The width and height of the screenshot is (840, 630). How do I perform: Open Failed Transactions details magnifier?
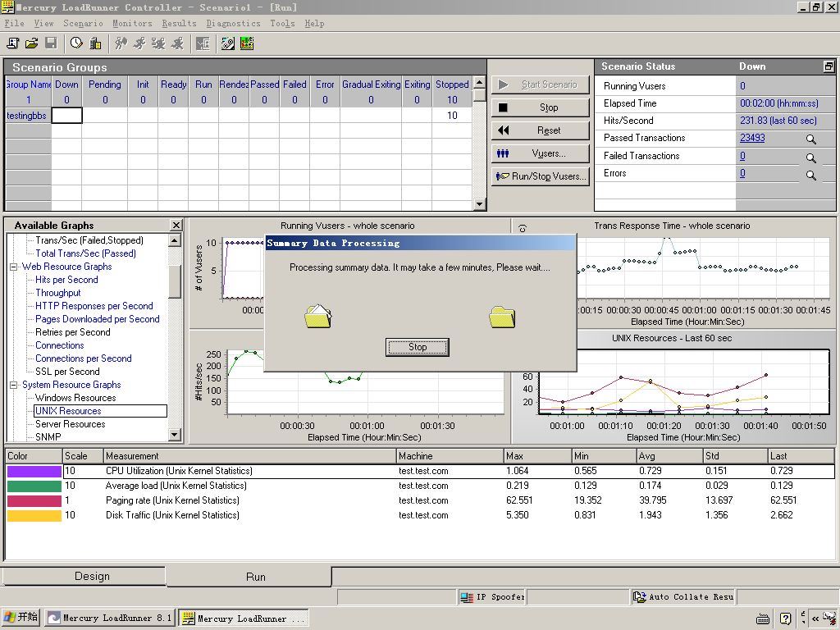pos(811,157)
